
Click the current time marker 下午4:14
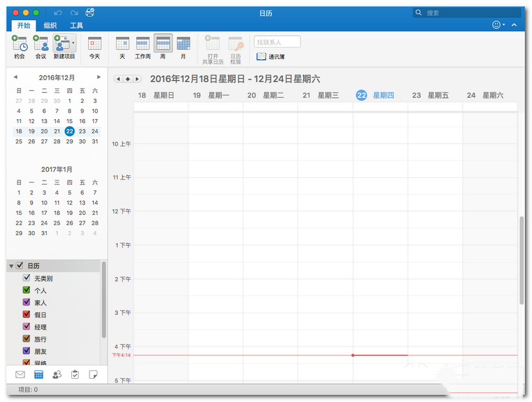point(121,355)
